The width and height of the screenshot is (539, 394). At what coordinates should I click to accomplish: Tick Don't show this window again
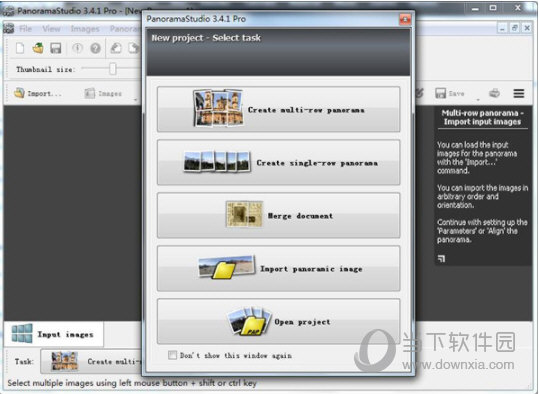coord(173,355)
